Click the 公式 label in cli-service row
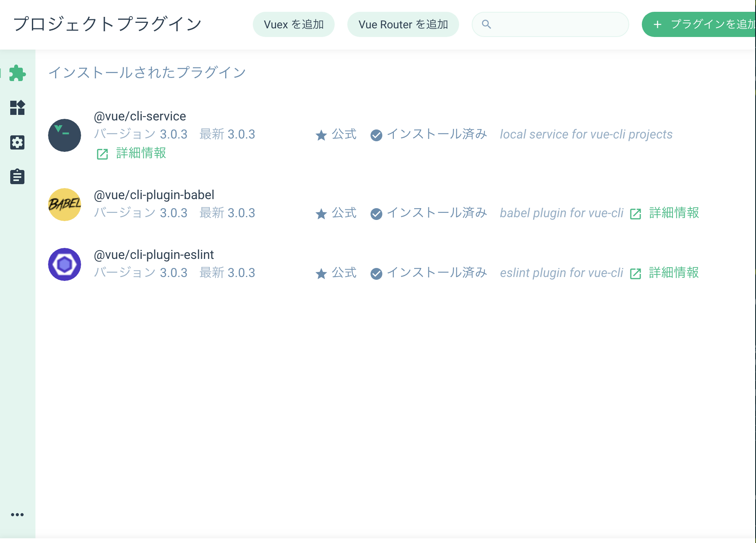The height and width of the screenshot is (543, 756). (344, 134)
